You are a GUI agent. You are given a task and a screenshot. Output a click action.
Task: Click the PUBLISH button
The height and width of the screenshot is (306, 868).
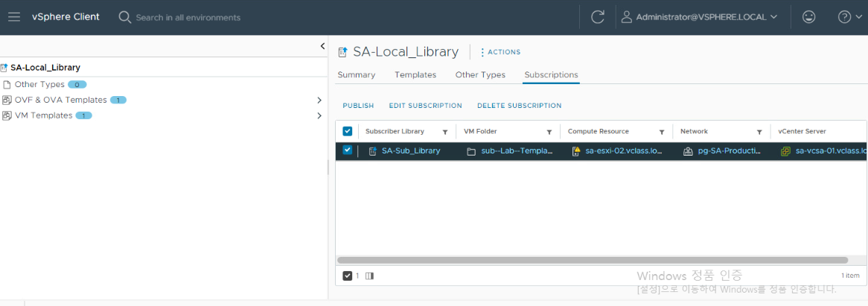point(358,106)
